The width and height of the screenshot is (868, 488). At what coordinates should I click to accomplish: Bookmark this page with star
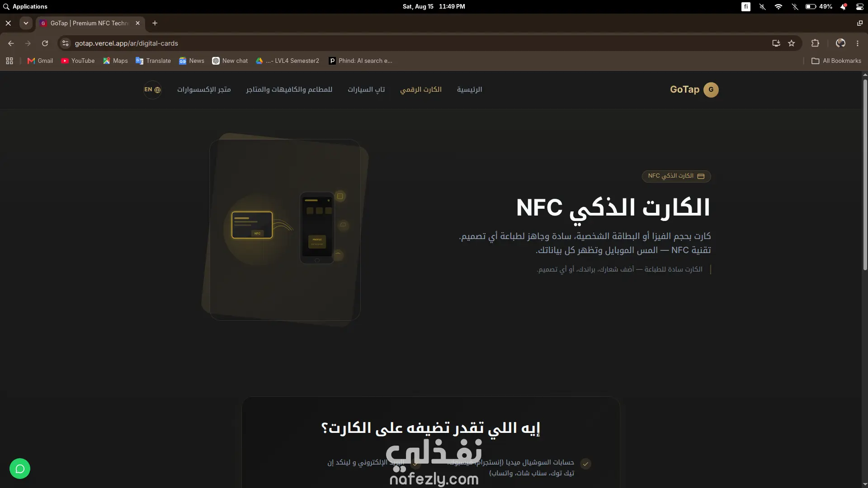click(792, 43)
